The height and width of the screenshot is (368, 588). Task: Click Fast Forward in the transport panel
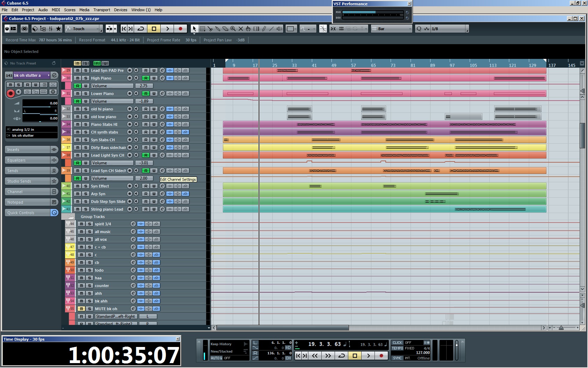[328, 355]
